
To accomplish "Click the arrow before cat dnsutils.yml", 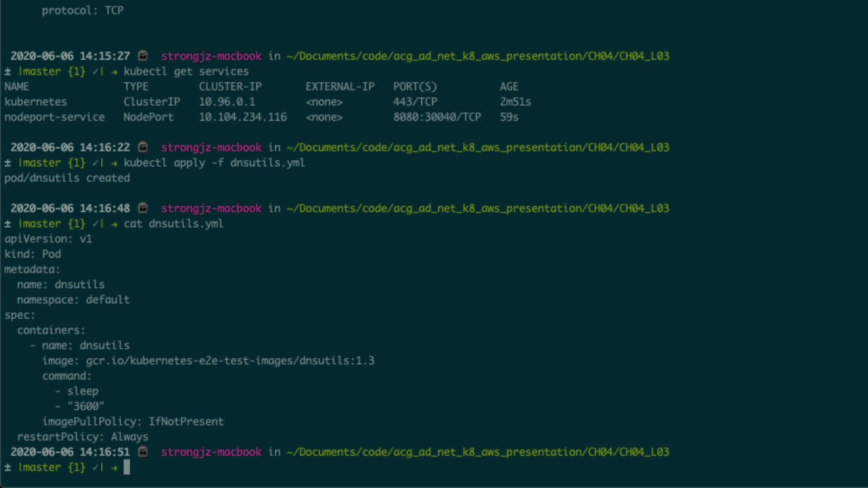I will coord(114,224).
